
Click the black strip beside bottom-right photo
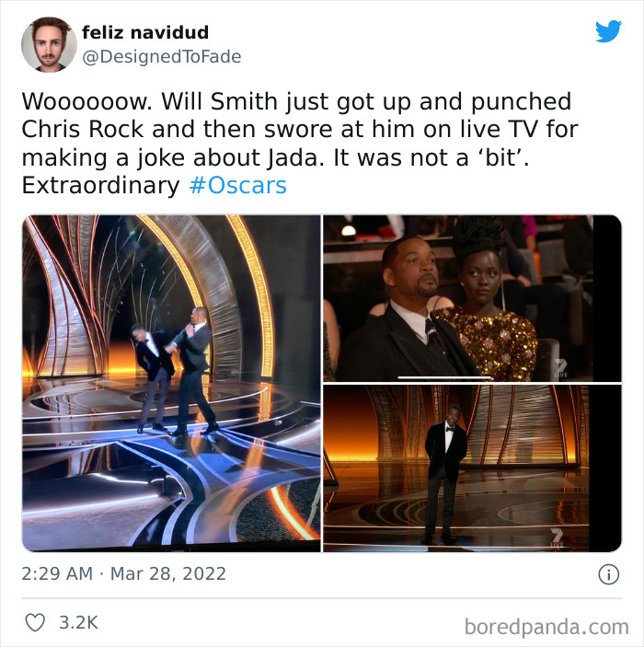tap(605, 468)
